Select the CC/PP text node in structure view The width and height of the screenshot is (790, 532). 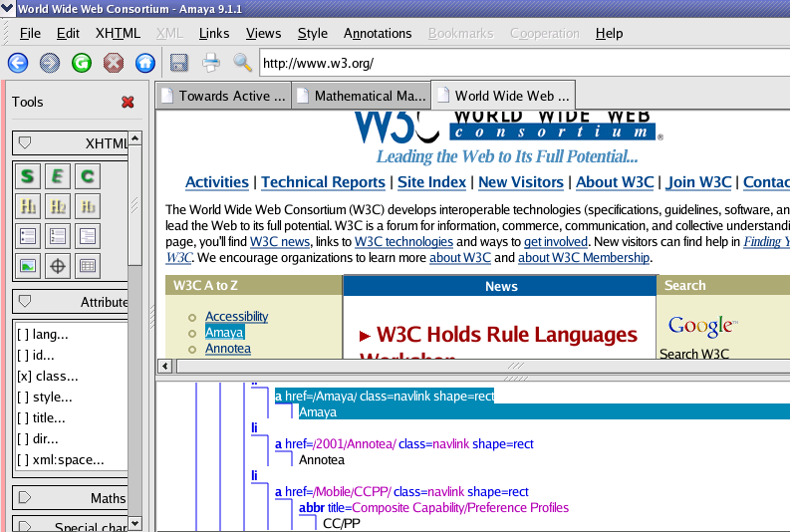[342, 523]
